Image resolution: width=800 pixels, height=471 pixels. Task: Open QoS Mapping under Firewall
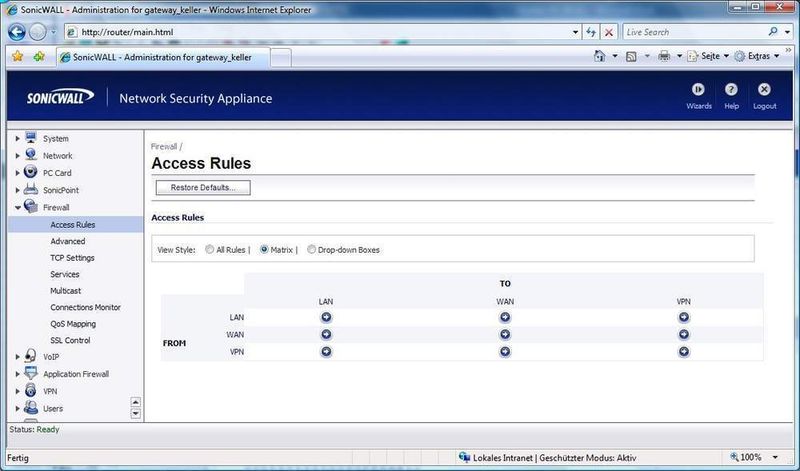(73, 324)
